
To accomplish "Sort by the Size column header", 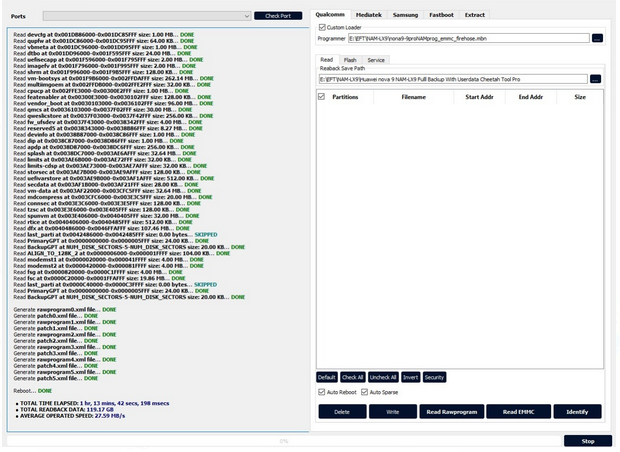I will tap(580, 97).
